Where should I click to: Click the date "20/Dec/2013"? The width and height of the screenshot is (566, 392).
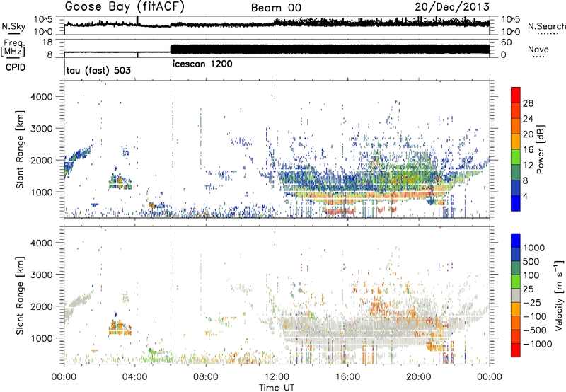452,6
